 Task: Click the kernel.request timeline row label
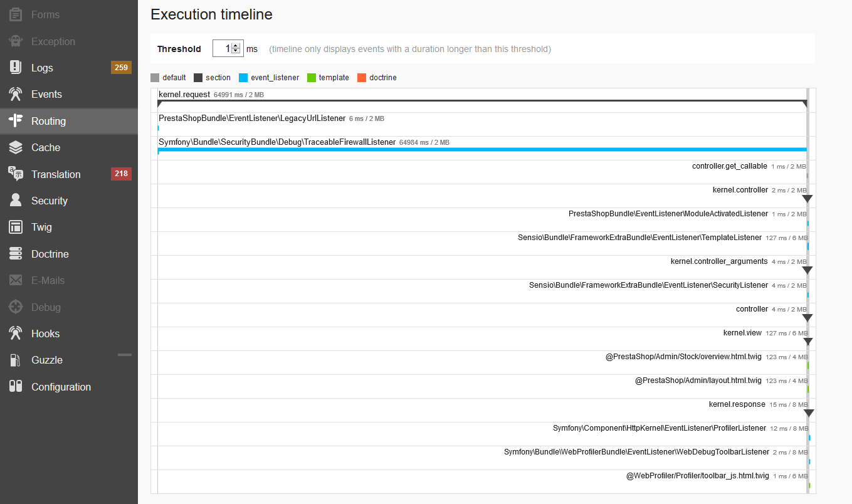[184, 94]
